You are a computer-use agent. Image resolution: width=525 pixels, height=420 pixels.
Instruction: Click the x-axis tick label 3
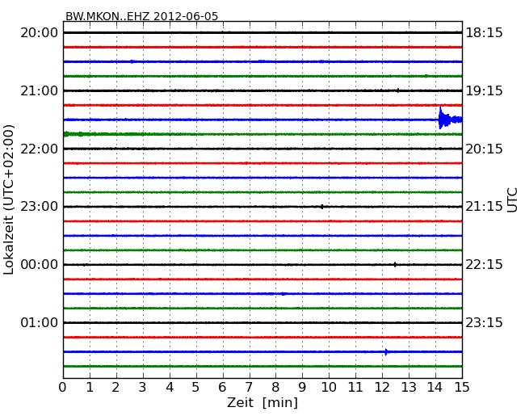click(x=143, y=387)
